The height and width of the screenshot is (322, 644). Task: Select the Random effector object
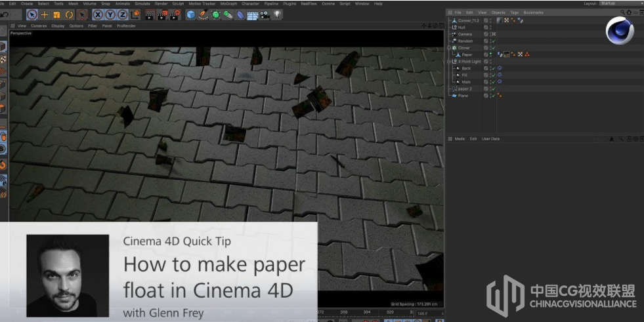[465, 41]
